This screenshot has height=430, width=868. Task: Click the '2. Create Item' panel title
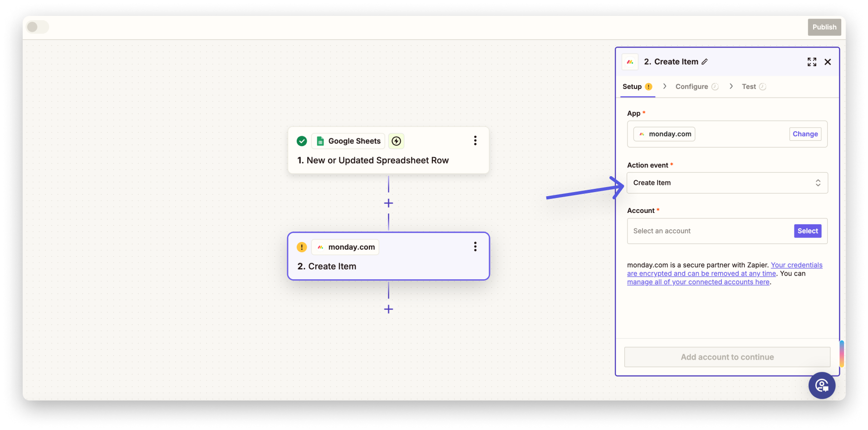671,62
